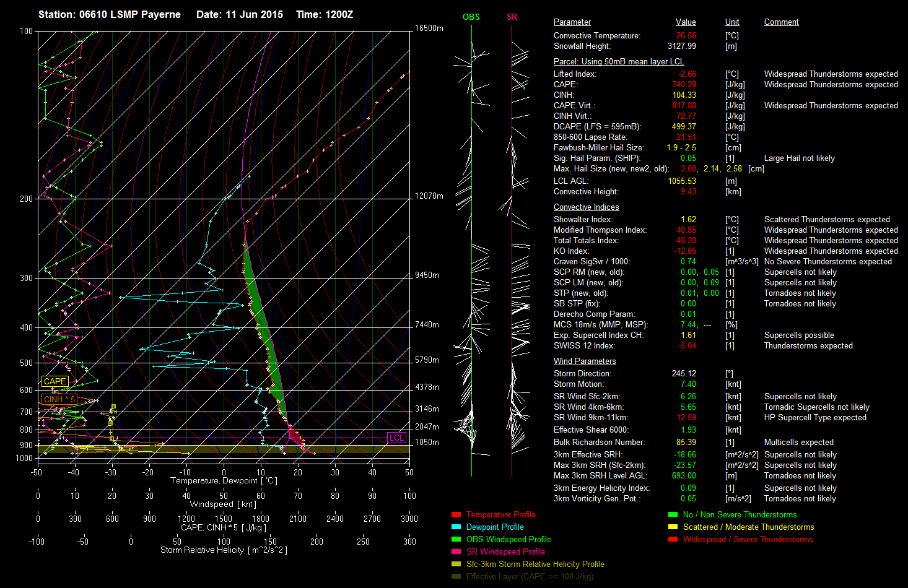The image size is (908, 588).
Task: Click the orange CINH * 5 label box
Action: click(59, 399)
